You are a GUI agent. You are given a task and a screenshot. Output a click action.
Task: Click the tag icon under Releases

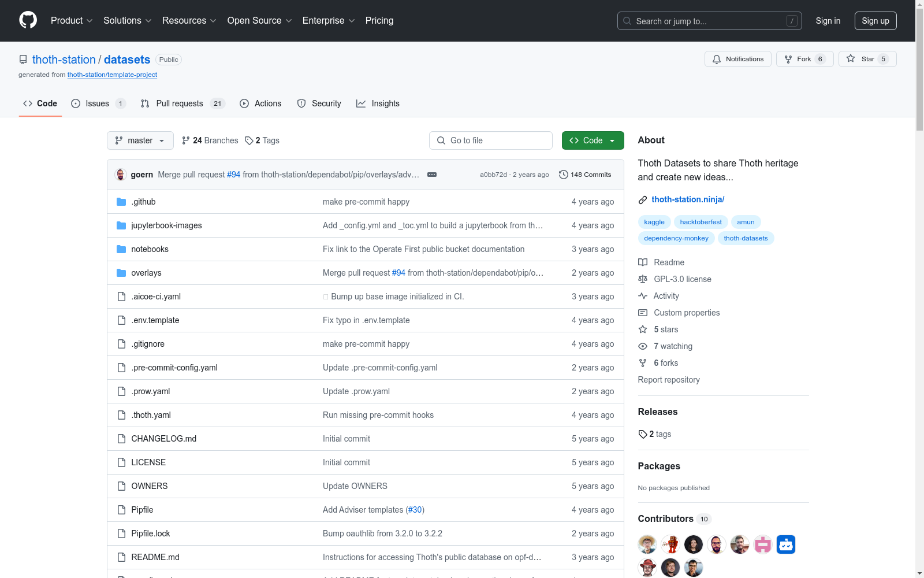point(643,434)
